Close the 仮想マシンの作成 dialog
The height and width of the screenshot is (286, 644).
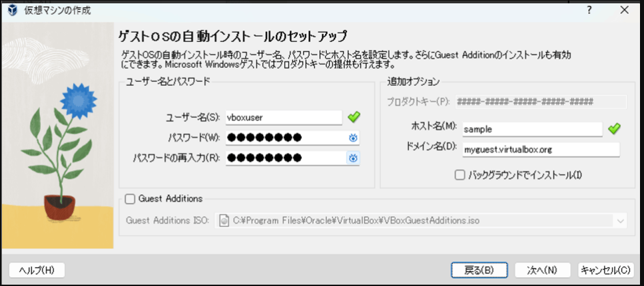(625, 10)
